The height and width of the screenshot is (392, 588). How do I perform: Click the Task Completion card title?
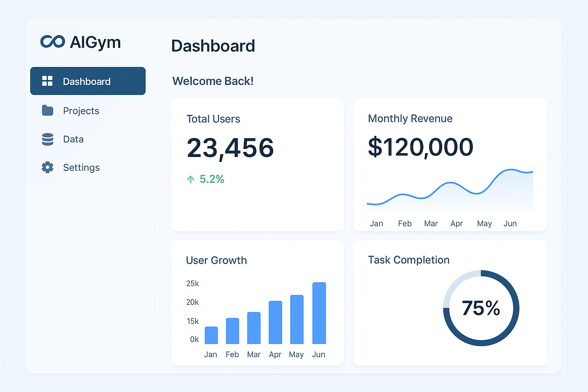(408, 260)
